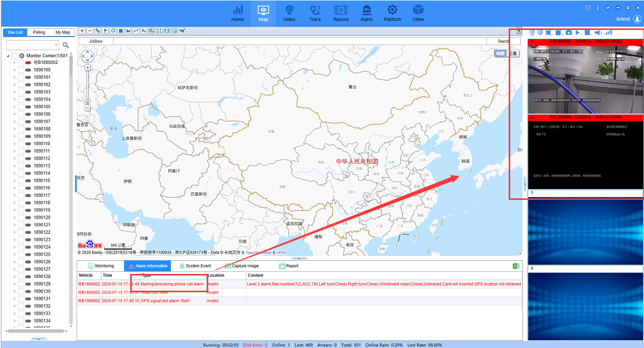Check the box for vehicle 1890100
The height and width of the screenshot is (348, 644).
click(x=21, y=70)
